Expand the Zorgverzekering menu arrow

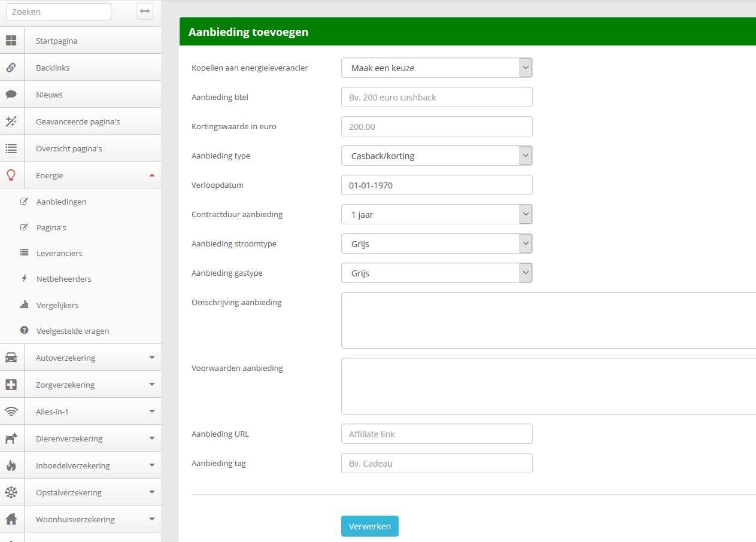(151, 385)
